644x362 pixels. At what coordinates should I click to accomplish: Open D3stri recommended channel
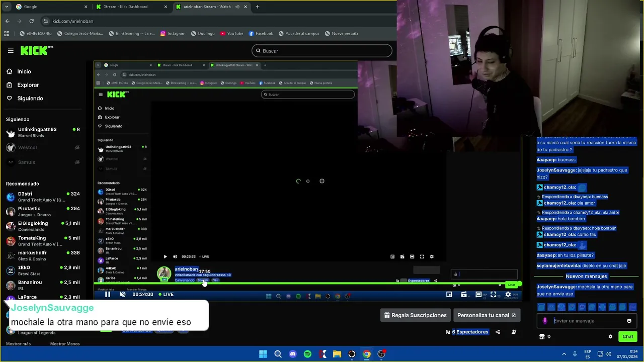(x=43, y=197)
